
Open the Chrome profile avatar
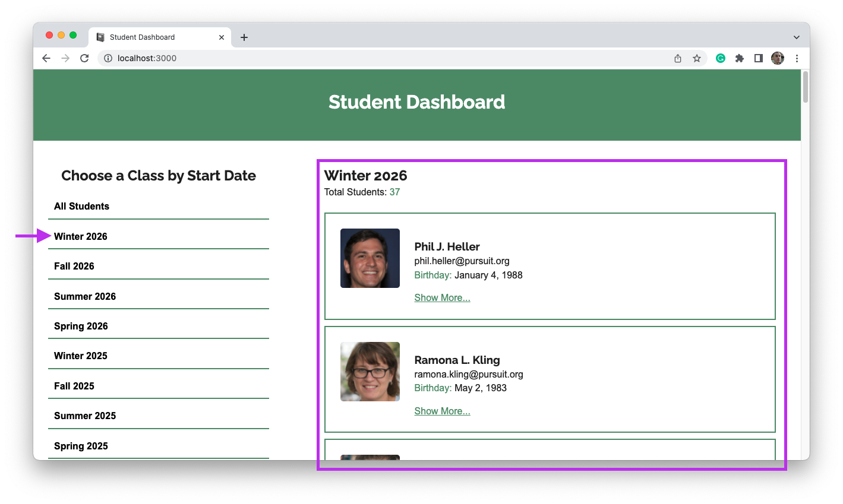778,58
